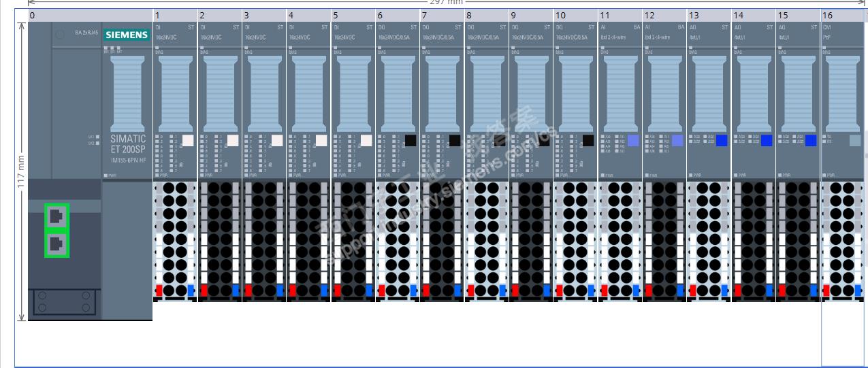Select the AQ 4xU/I module in slot 14
Image resolution: width=868 pixels, height=368 pixels.
click(754, 101)
